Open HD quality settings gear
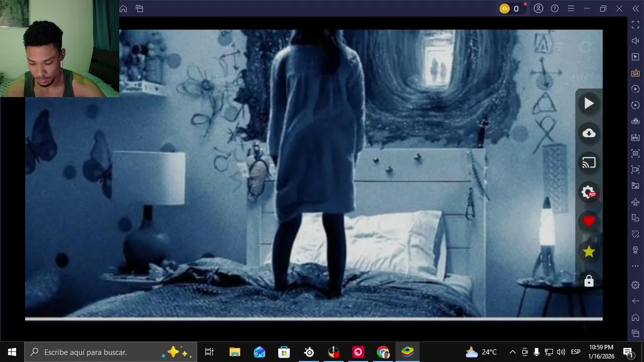644x362 pixels. (589, 192)
